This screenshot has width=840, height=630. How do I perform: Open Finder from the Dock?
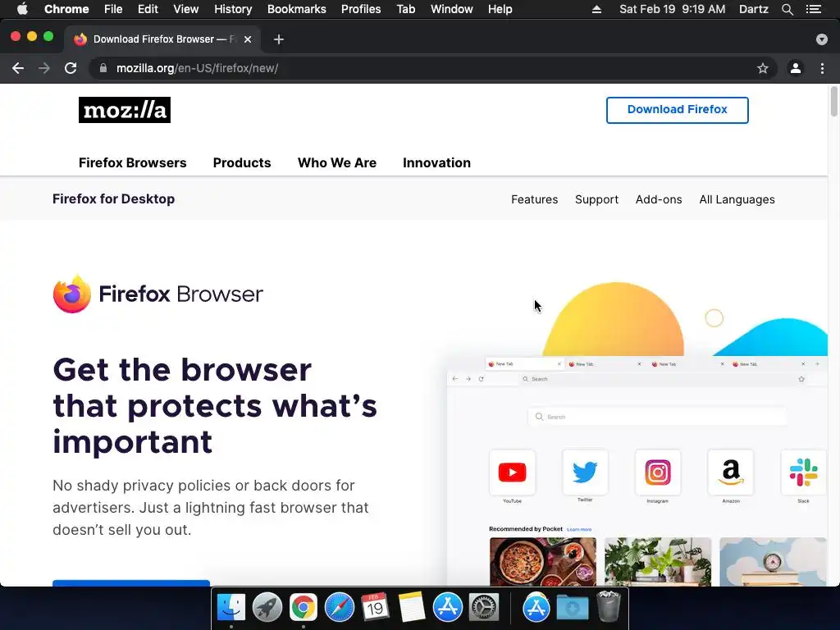[231, 607]
